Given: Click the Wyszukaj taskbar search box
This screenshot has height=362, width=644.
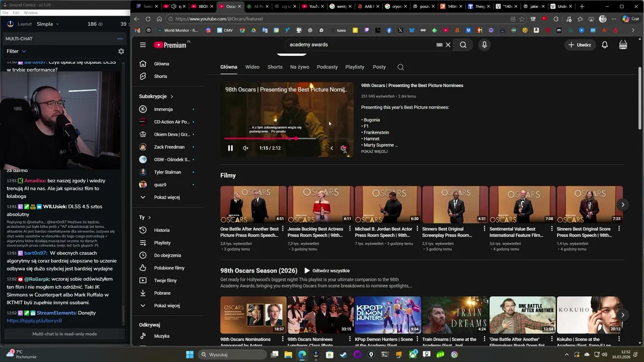Looking at the screenshot, I should coord(231,354).
